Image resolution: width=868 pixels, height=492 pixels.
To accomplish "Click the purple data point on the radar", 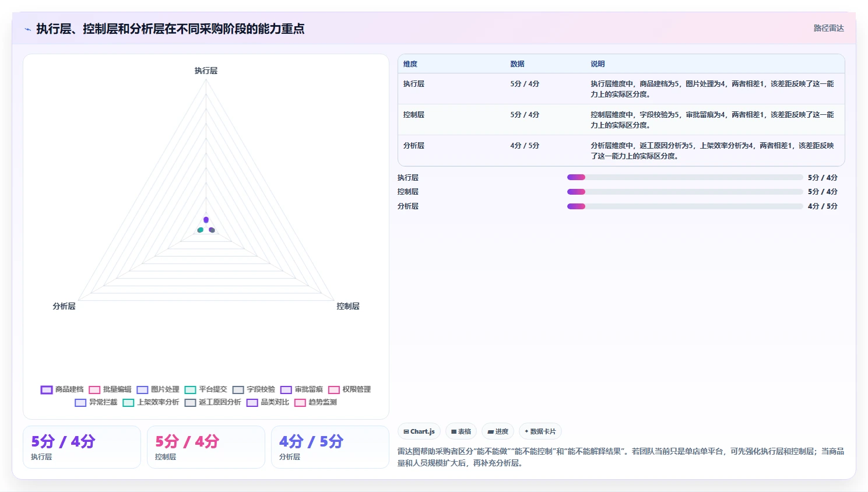I will tap(206, 220).
